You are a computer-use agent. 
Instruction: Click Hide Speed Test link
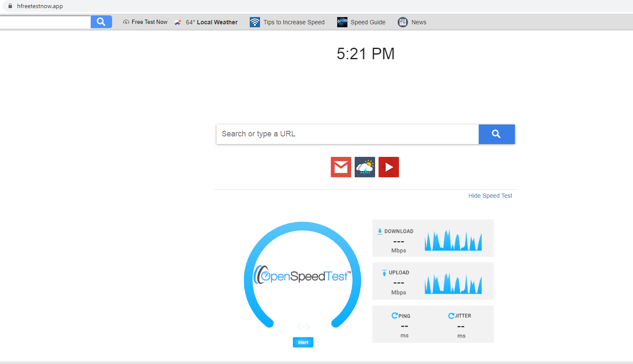point(490,196)
